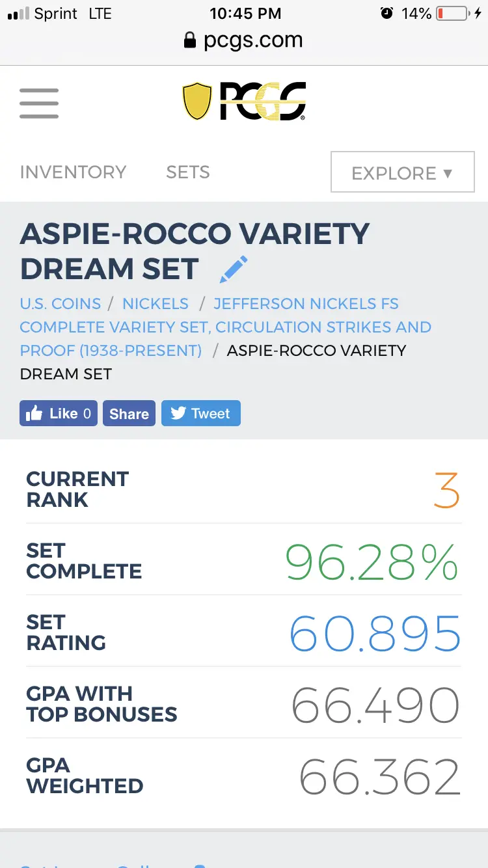This screenshot has height=868, width=488.
Task: Open the hamburger navigation menu
Action: 39,102
